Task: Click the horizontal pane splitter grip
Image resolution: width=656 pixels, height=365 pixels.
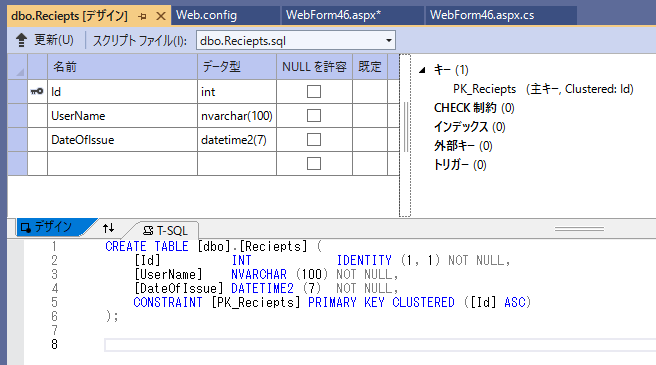Action: 579,229
